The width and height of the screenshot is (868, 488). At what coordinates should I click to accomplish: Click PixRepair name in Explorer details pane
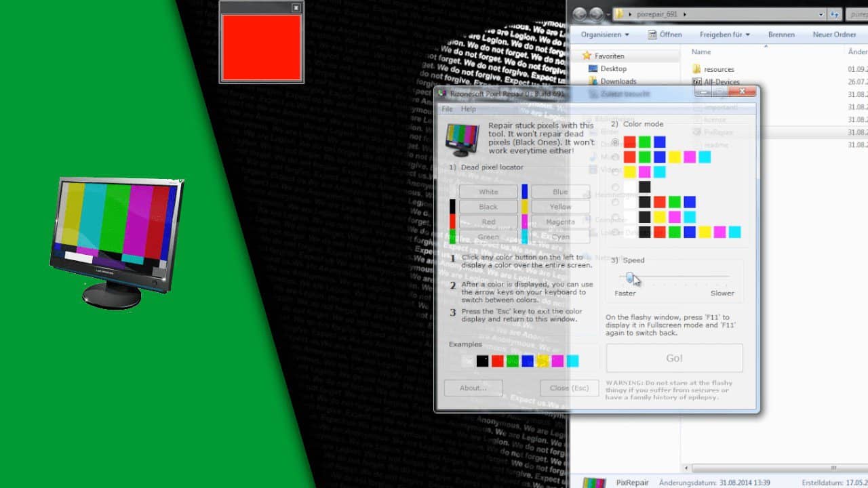[633, 483]
